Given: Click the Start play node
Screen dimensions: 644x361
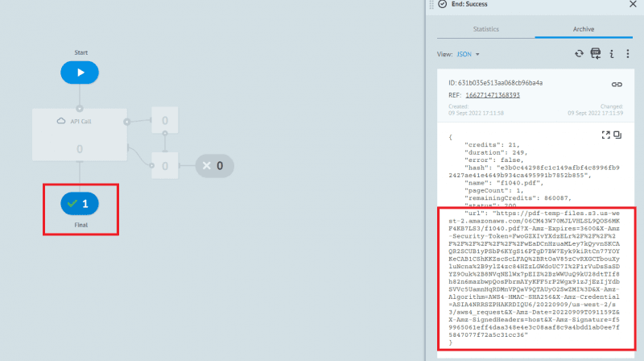Looking at the screenshot, I should coord(79,72).
